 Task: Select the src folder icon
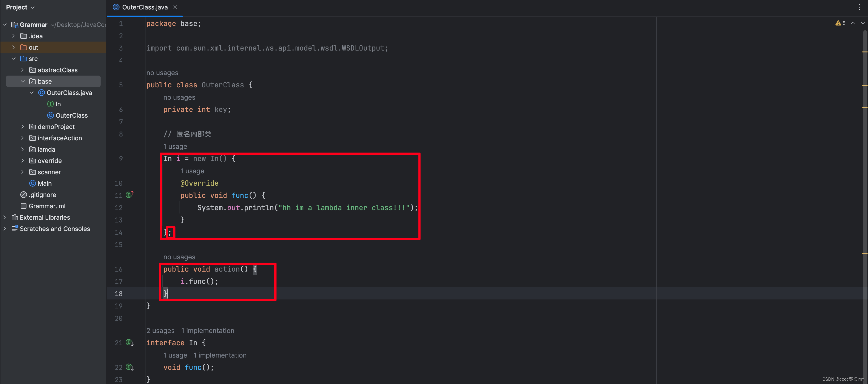coord(24,59)
